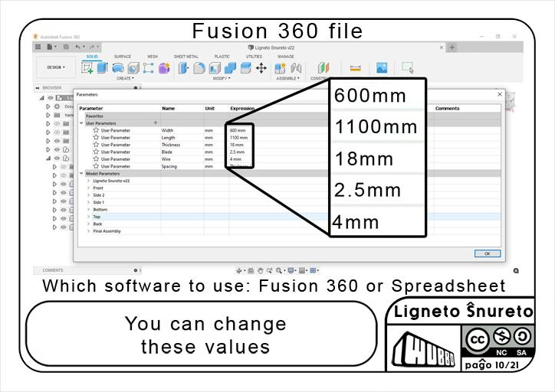Expand the Front model parameters row

pyautogui.click(x=88, y=188)
